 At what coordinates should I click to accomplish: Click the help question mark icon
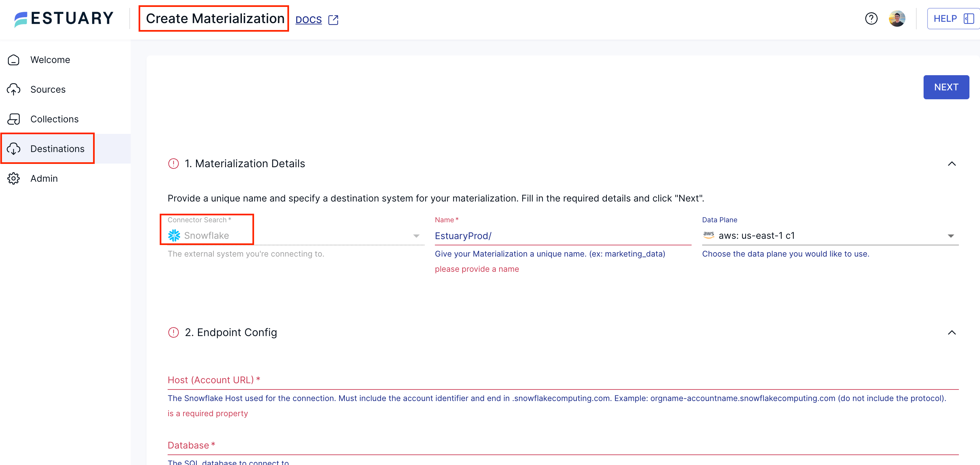pyautogui.click(x=871, y=18)
